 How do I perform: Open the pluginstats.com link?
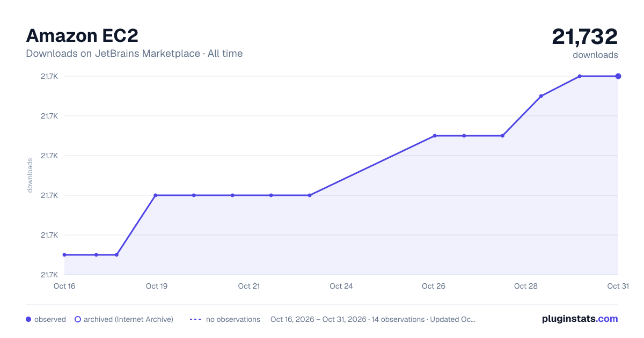click(x=580, y=319)
